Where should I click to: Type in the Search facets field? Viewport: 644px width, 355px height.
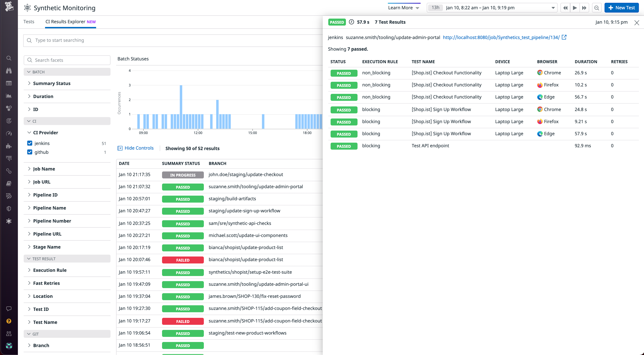click(x=67, y=60)
